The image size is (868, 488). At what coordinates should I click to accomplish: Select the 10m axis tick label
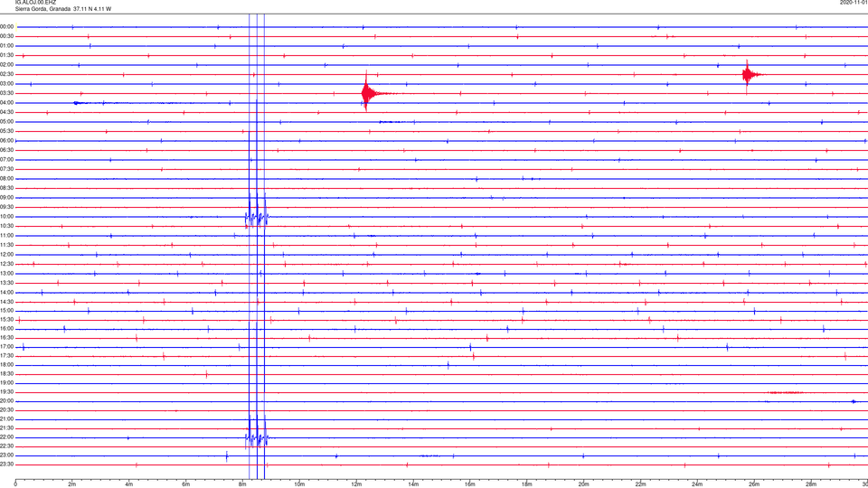pos(299,484)
